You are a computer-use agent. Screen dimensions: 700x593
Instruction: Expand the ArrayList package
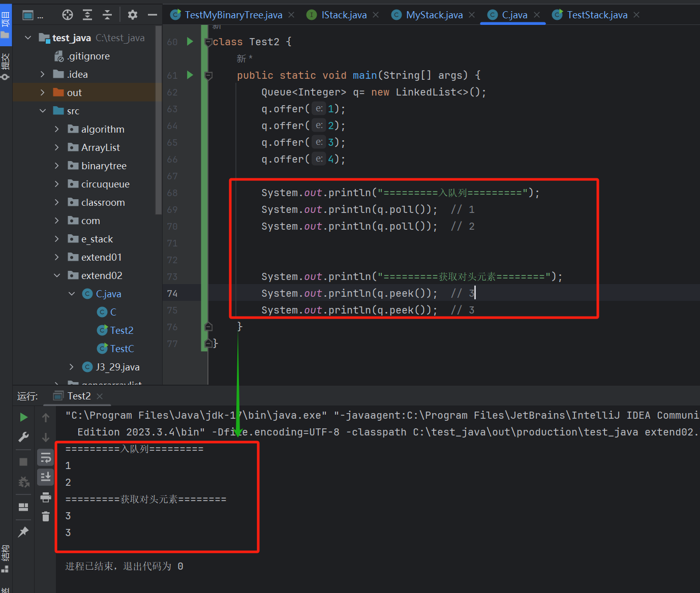coord(57,147)
